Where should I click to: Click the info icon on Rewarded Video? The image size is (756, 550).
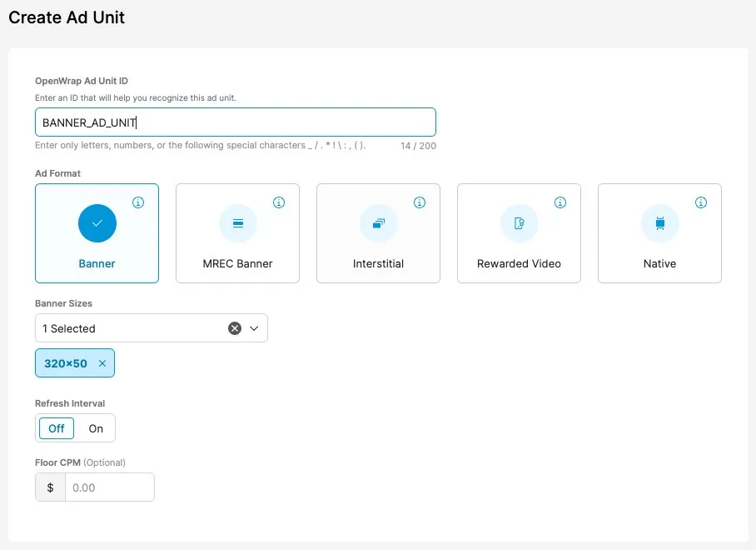tap(560, 202)
